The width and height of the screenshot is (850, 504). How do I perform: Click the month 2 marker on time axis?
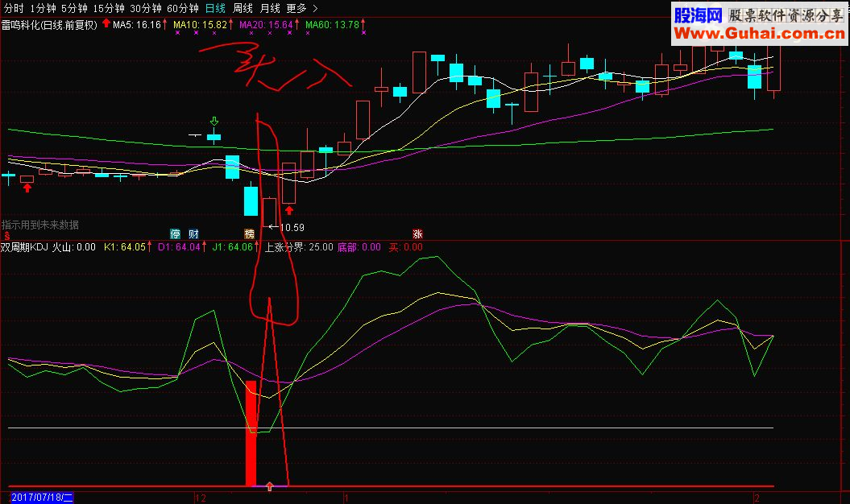click(757, 498)
